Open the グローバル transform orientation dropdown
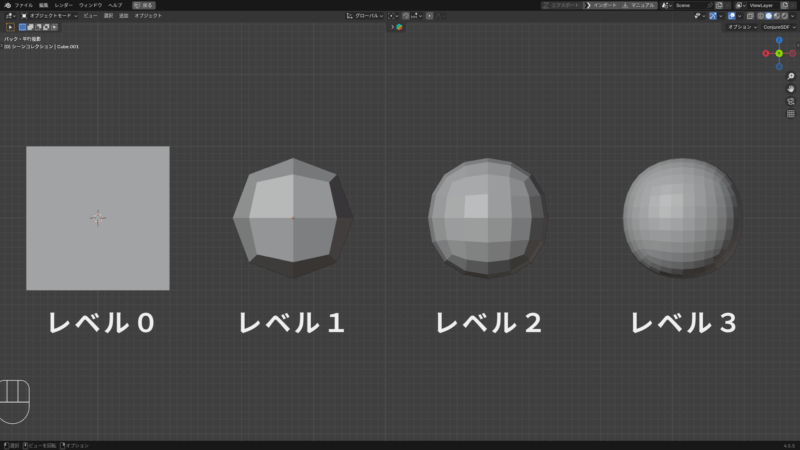This screenshot has height=450, width=800. pos(364,16)
